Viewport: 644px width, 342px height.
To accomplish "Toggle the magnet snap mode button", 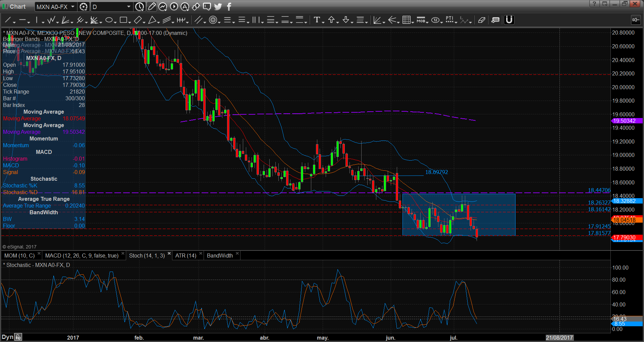I will [509, 20].
